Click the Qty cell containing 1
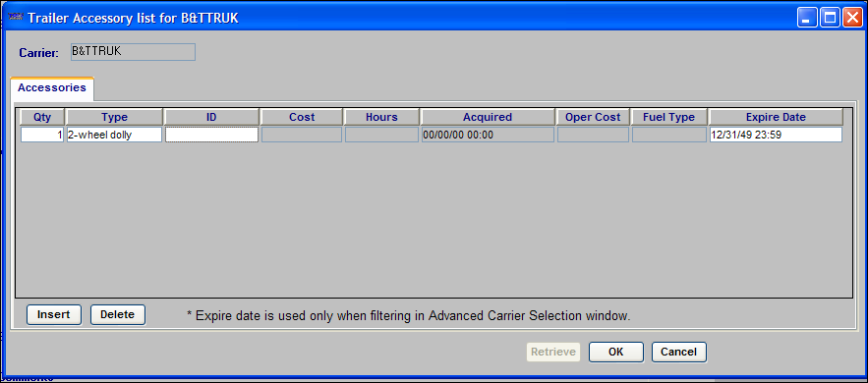The image size is (868, 383). (x=42, y=135)
